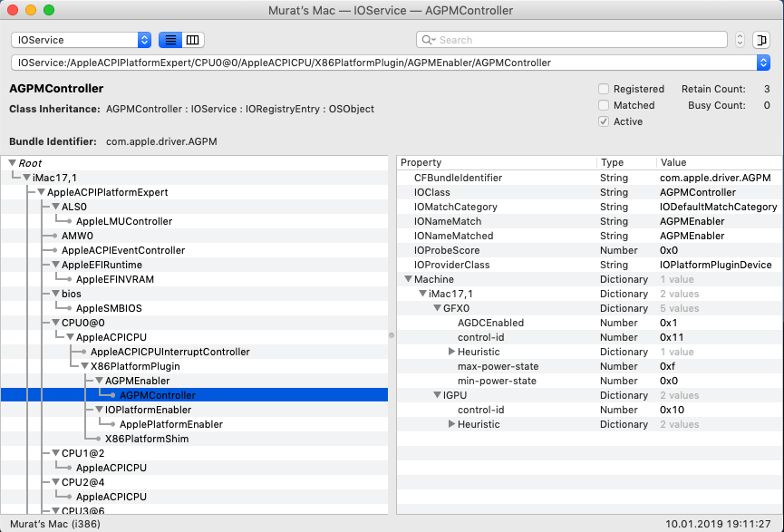Select the AMW0 tree row
The height and width of the screenshot is (532, 784).
(194, 236)
